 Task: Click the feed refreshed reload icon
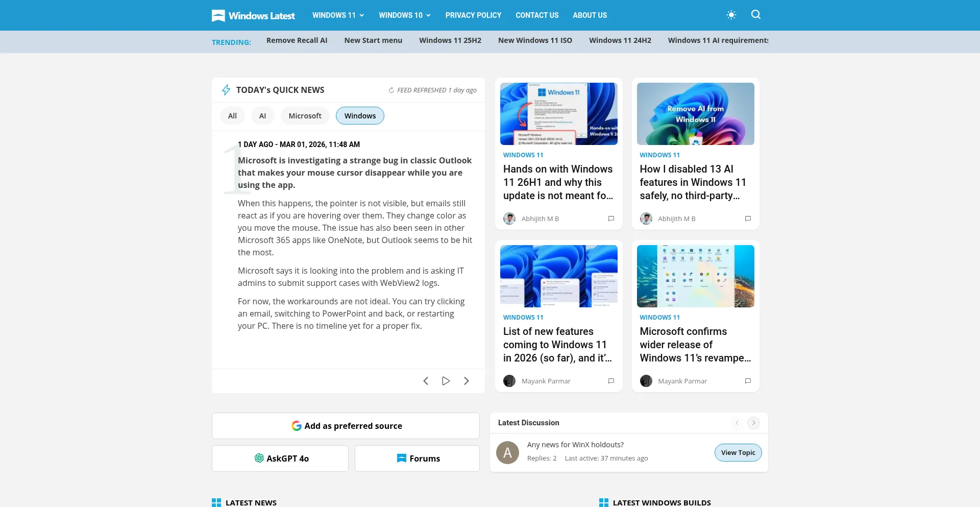click(x=391, y=90)
